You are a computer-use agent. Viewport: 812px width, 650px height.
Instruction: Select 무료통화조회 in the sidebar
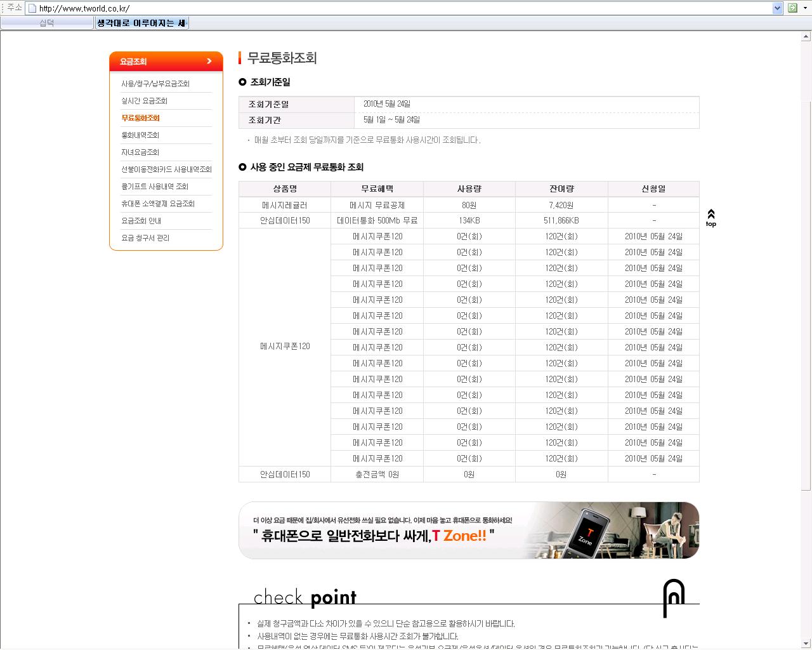(x=140, y=118)
